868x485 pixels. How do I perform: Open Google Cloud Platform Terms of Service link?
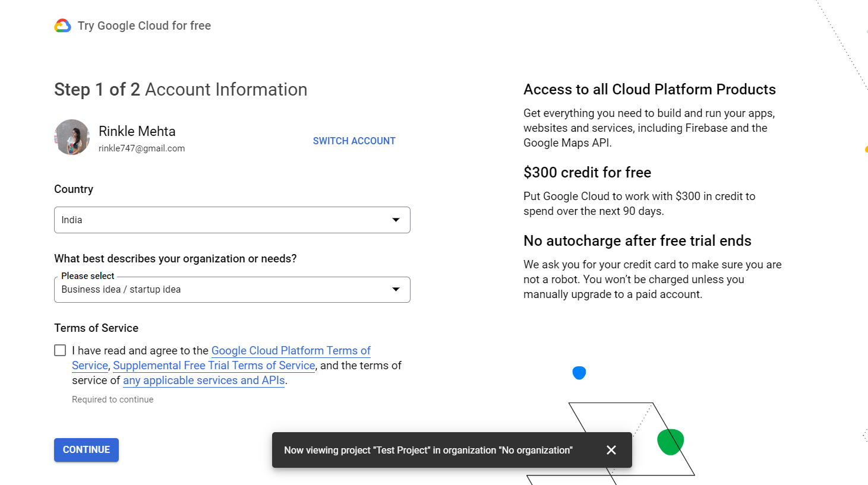point(291,351)
